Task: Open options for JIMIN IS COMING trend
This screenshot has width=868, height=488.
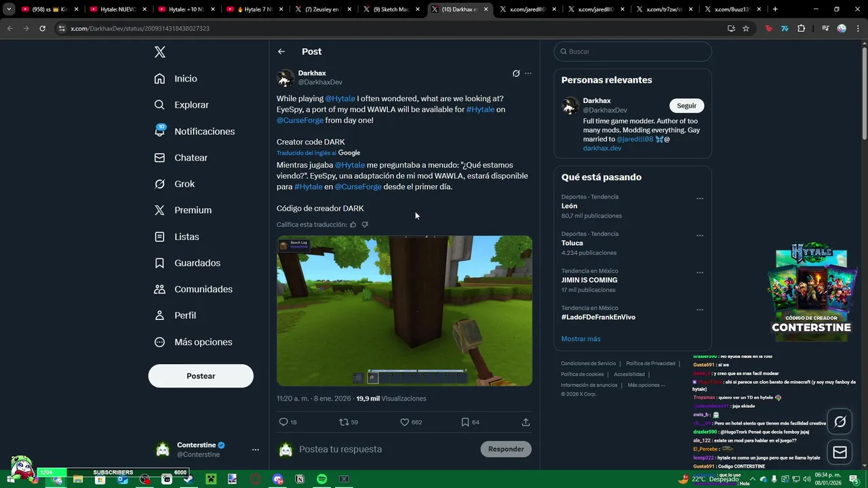Action: [x=700, y=272]
